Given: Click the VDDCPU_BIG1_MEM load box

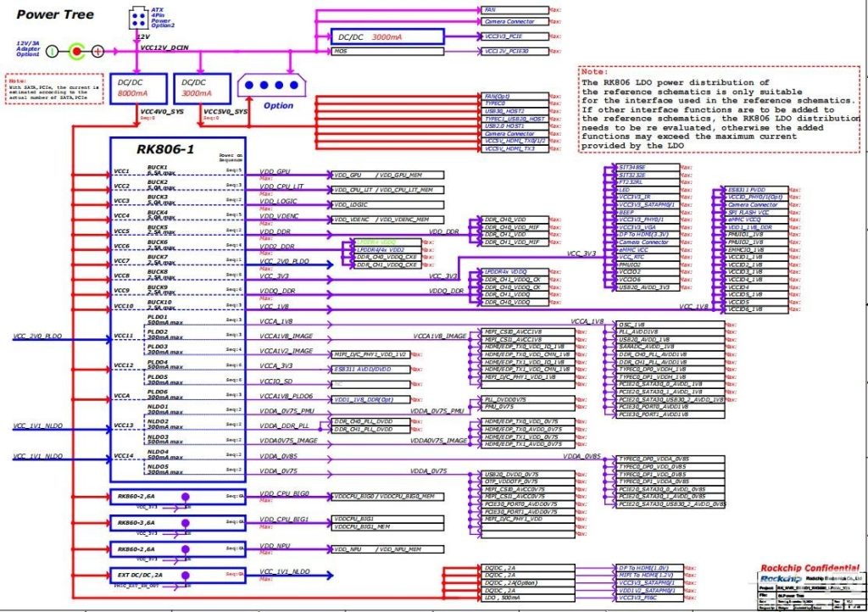Looking at the screenshot, I should tap(387, 526).
